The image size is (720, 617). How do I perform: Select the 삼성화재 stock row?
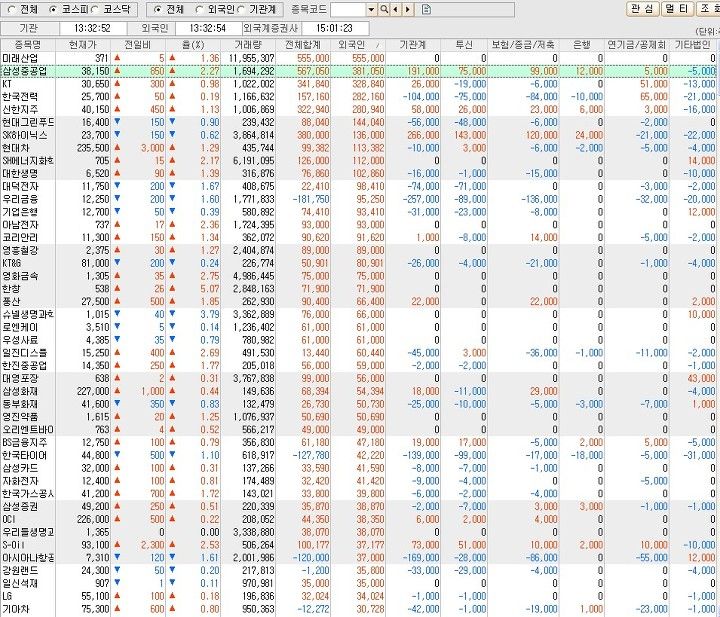[x=358, y=392]
